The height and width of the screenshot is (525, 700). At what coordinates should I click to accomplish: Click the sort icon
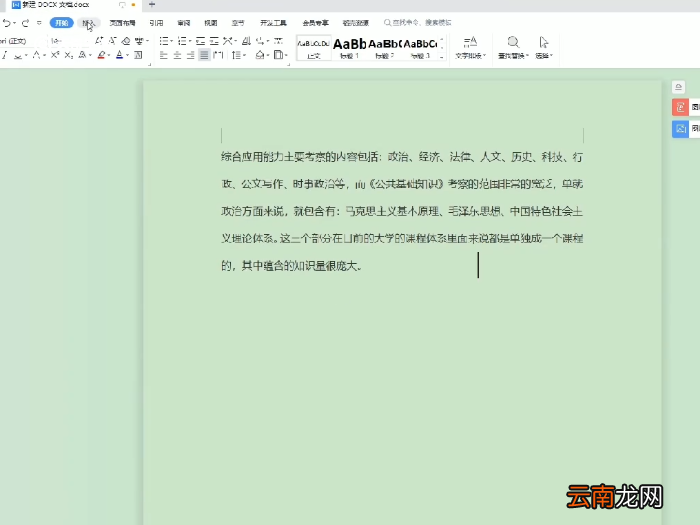[x=246, y=41]
